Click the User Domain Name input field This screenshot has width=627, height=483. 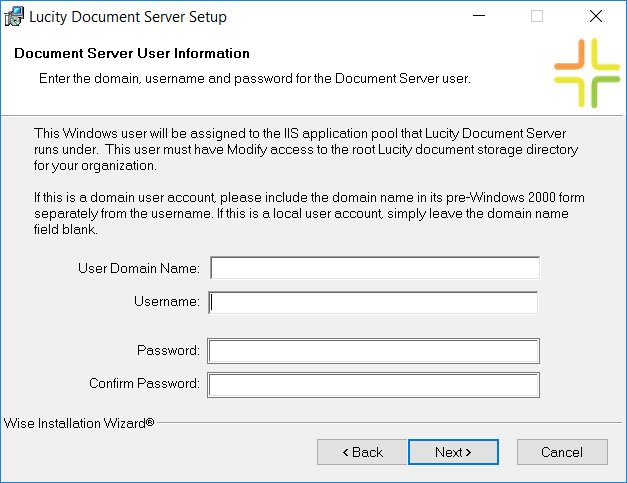pyautogui.click(x=375, y=268)
